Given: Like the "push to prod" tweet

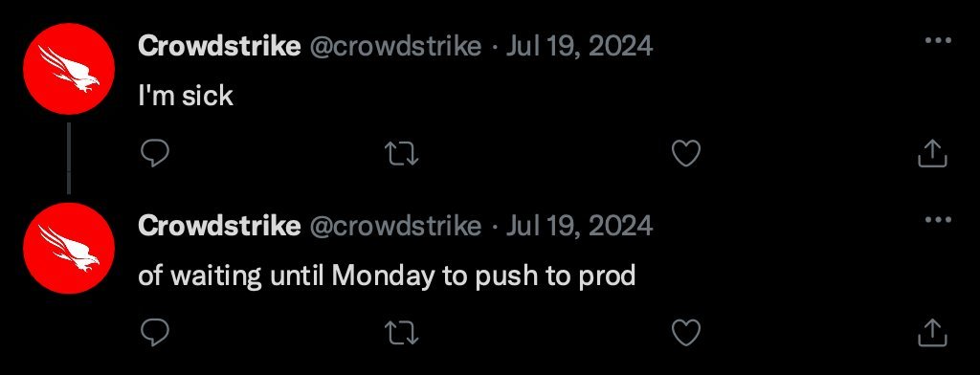Looking at the screenshot, I should pos(685,333).
